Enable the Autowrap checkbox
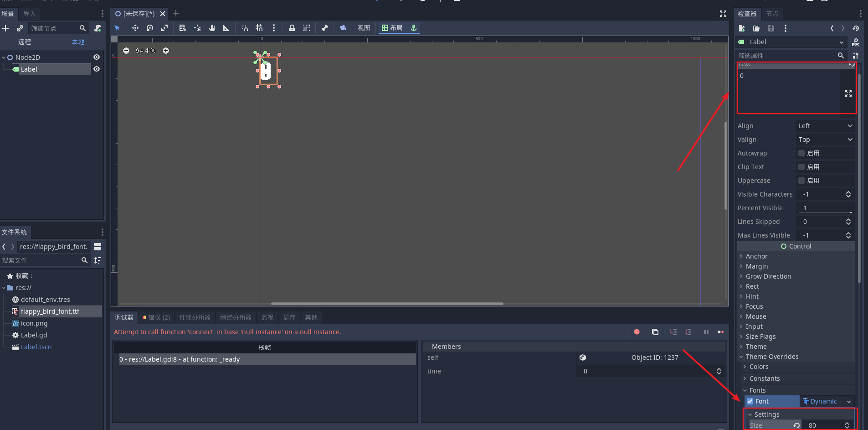Image resolution: width=868 pixels, height=430 pixels. pyautogui.click(x=801, y=153)
